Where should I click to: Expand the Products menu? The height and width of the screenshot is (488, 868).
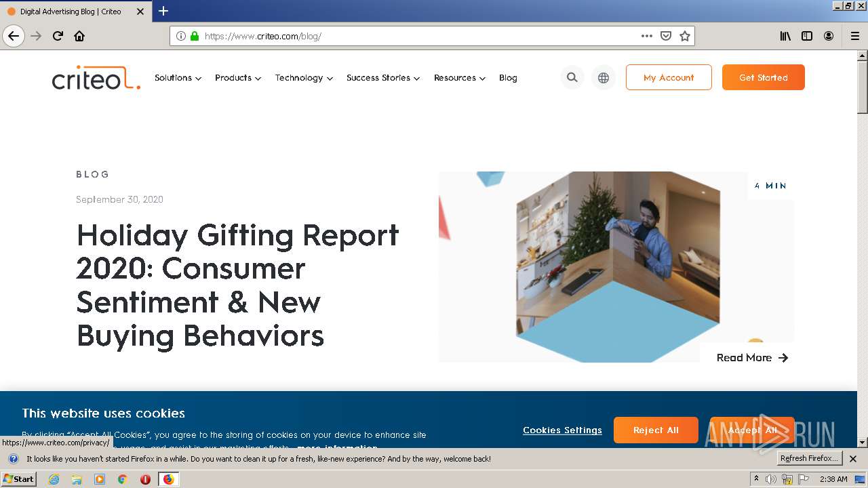[238, 78]
